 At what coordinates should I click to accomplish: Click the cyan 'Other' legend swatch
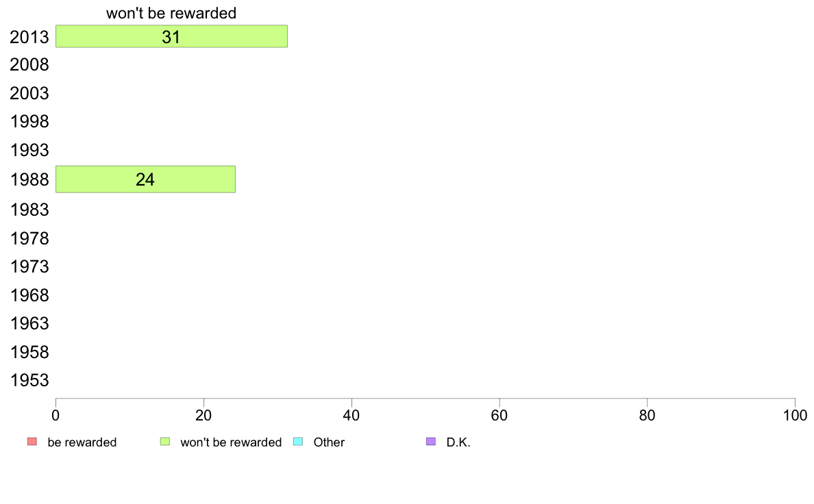298,442
